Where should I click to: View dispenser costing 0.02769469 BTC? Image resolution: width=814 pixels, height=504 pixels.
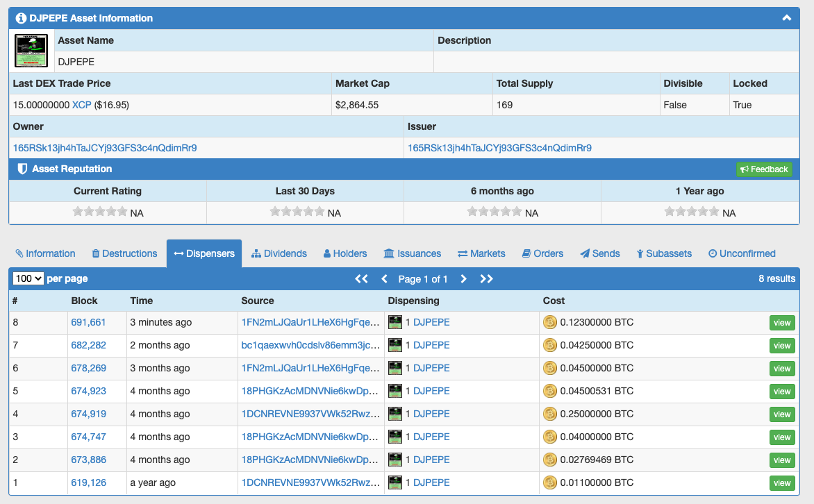coord(782,460)
